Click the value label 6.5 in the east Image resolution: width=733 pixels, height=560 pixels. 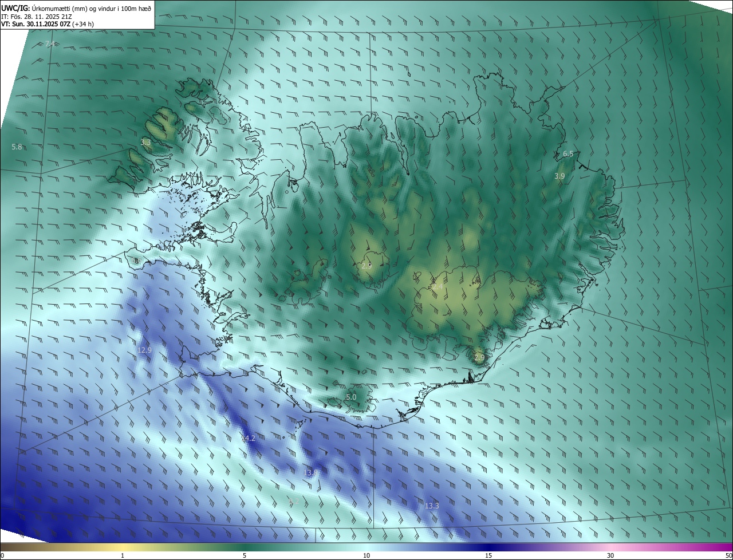(568, 154)
